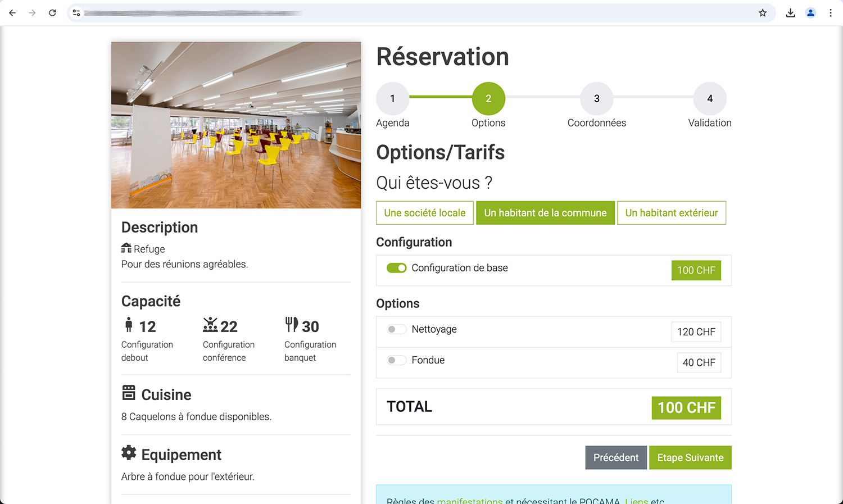Select Un habitant extérieur

click(x=671, y=213)
